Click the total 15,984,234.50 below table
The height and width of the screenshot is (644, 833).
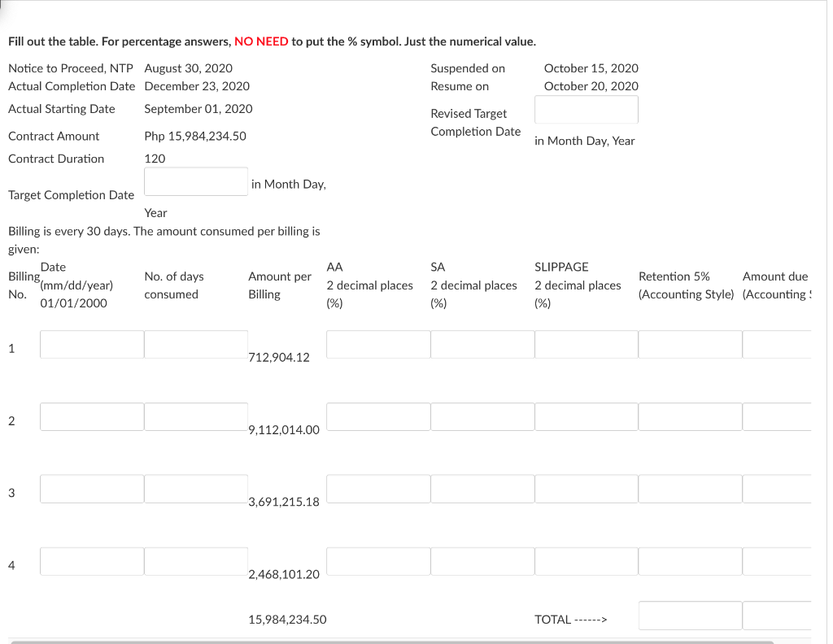287,619
